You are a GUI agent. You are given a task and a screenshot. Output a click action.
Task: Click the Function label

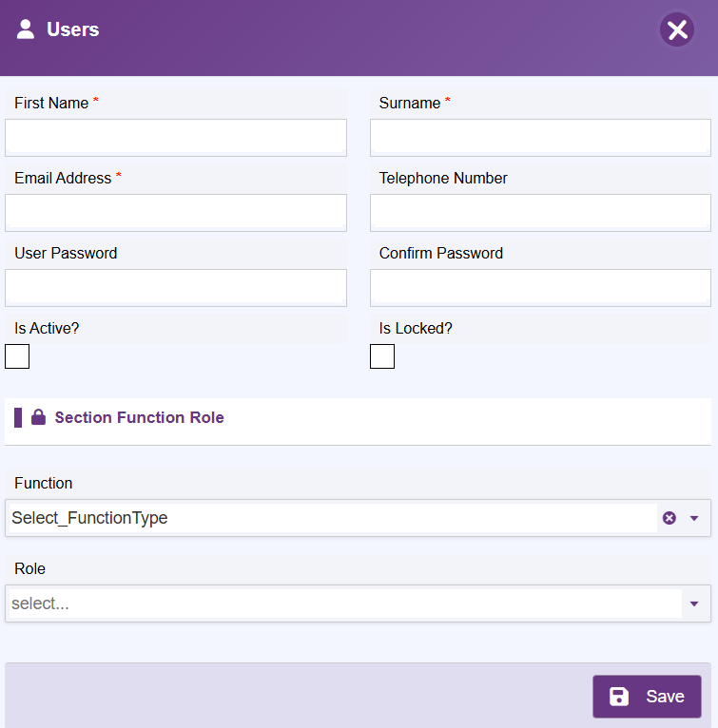(x=43, y=483)
